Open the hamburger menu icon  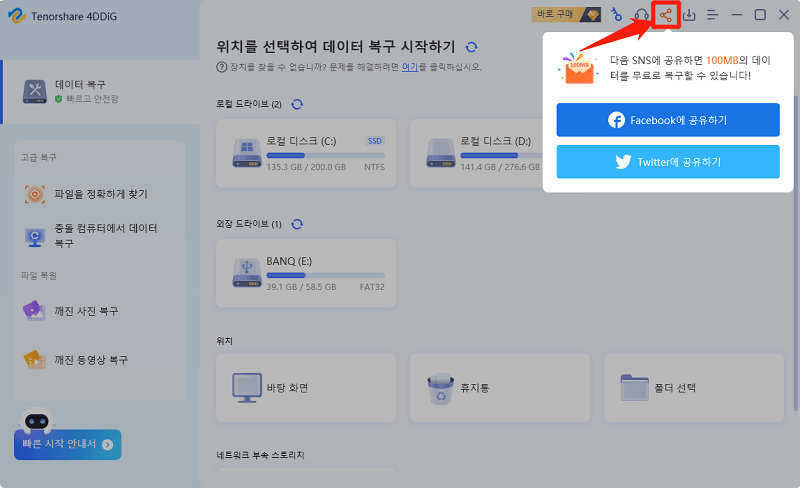[712, 15]
